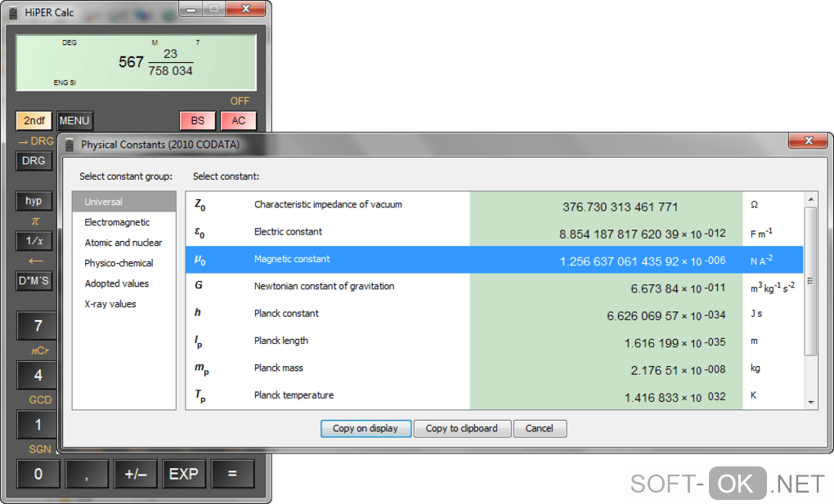The width and height of the screenshot is (834, 504).
Task: Cancel the Physical Constants dialog
Action: tap(540, 429)
